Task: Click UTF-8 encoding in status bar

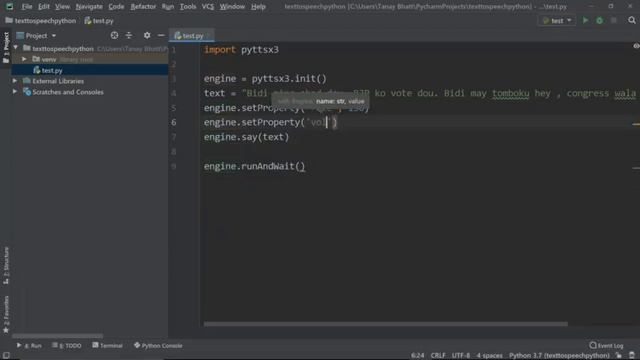Action: [461, 356]
